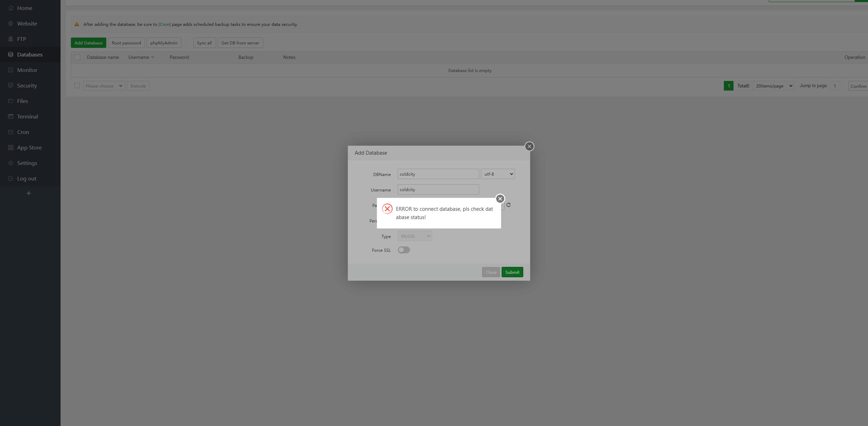Viewport: 868px width, 426px height.
Task: Expand the Please choose dropdown
Action: (104, 86)
